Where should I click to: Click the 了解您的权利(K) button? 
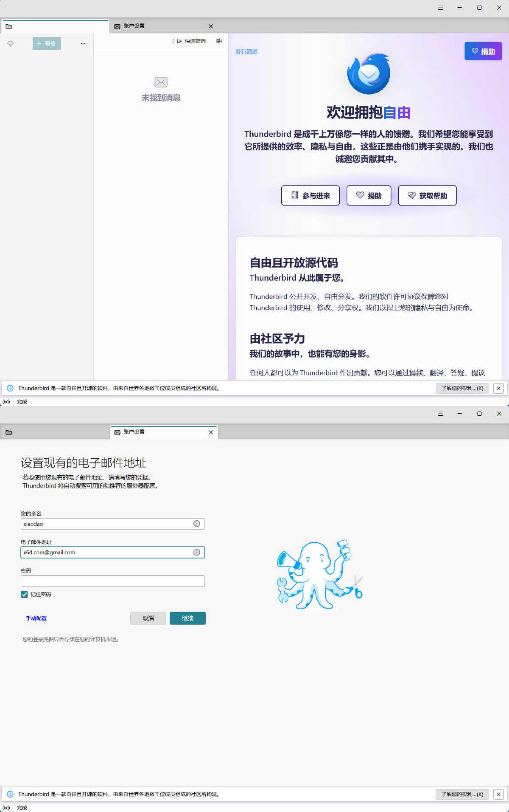point(462,388)
